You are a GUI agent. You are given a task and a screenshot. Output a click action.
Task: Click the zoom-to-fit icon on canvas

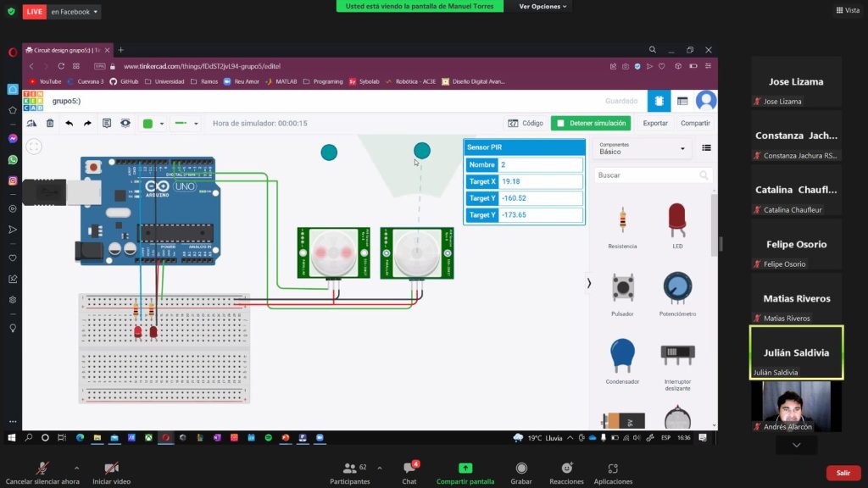(34, 147)
